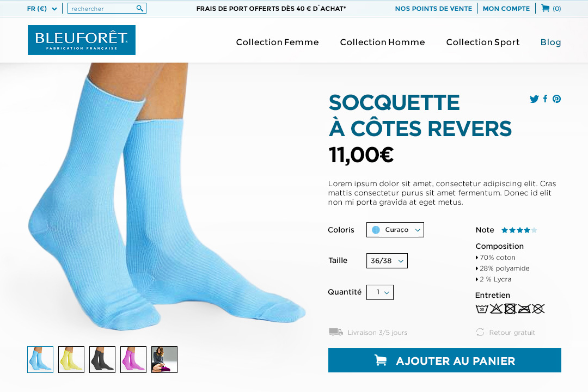Select the yellow socks thumbnail
The height and width of the screenshot is (392, 588).
click(71, 359)
